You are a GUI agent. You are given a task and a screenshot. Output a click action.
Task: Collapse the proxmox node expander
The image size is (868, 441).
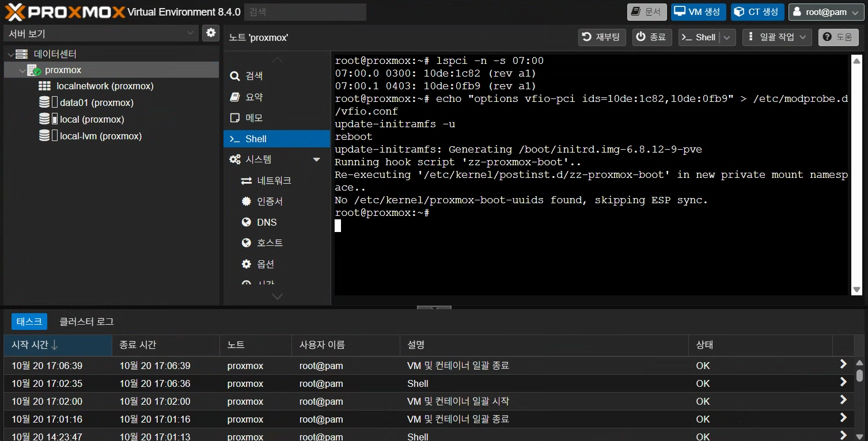coord(22,70)
